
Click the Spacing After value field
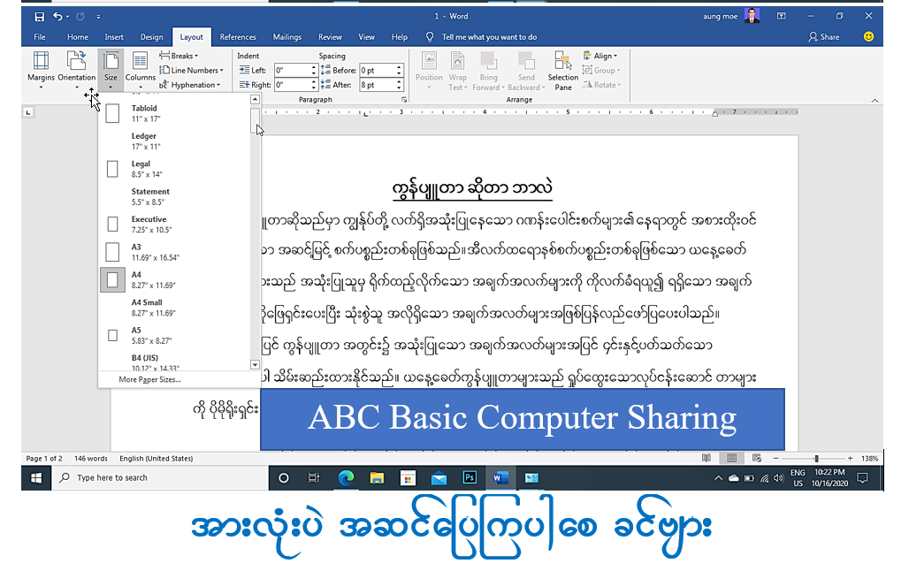tap(378, 85)
